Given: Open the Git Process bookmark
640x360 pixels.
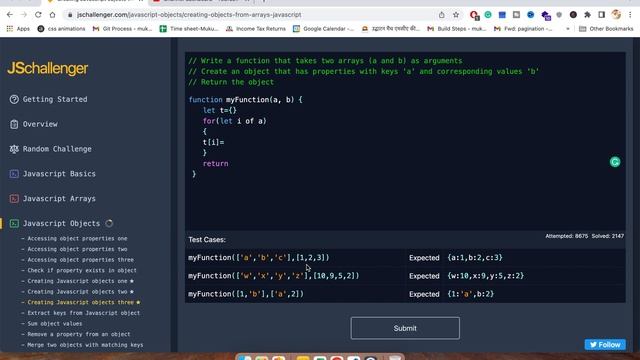Looking at the screenshot, I should tap(122, 29).
